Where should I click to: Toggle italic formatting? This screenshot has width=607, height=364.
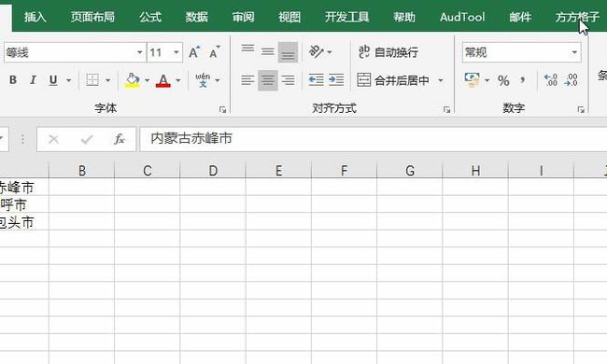(33, 80)
